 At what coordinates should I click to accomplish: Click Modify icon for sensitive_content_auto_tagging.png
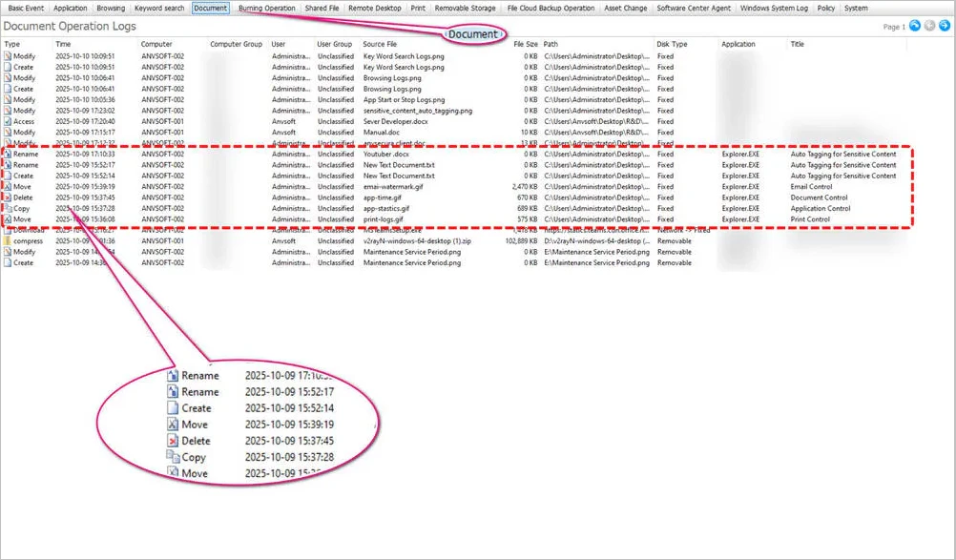8,111
